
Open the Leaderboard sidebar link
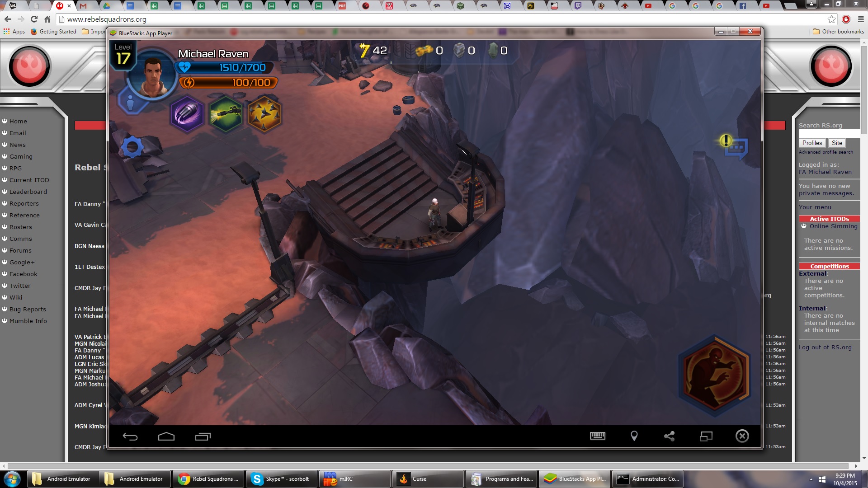tap(28, 192)
